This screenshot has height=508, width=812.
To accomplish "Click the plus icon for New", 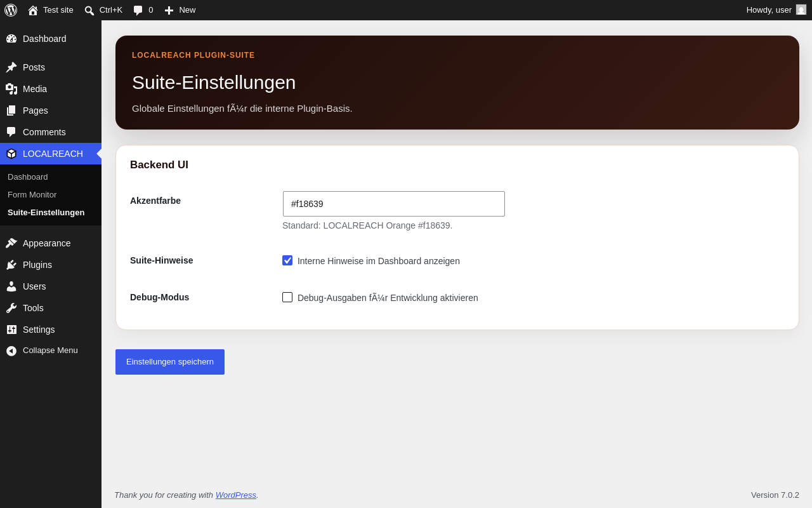I will pyautogui.click(x=169, y=10).
